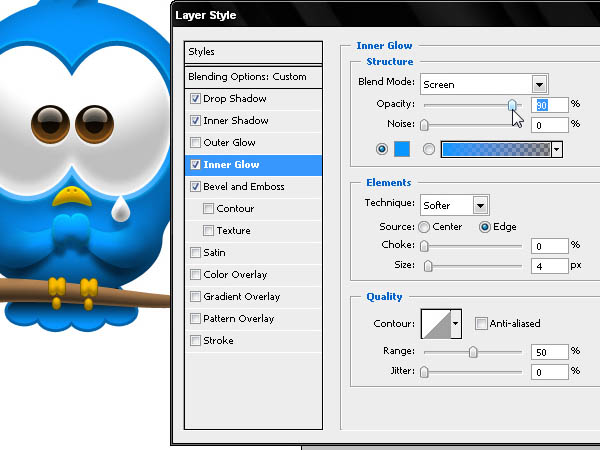Click the Noise percentage input field
600x450 pixels.
[x=549, y=125]
